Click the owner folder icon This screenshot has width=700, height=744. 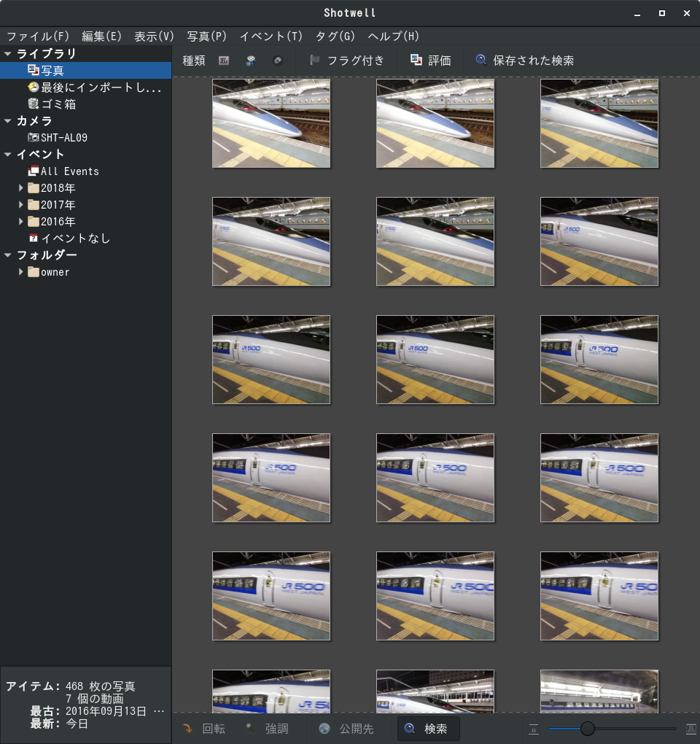click(x=34, y=272)
